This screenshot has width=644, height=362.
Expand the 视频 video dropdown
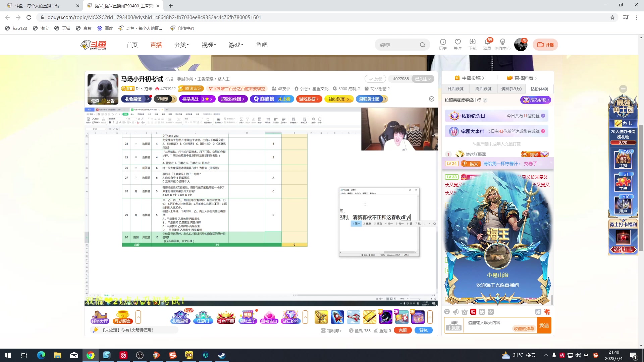pos(209,45)
